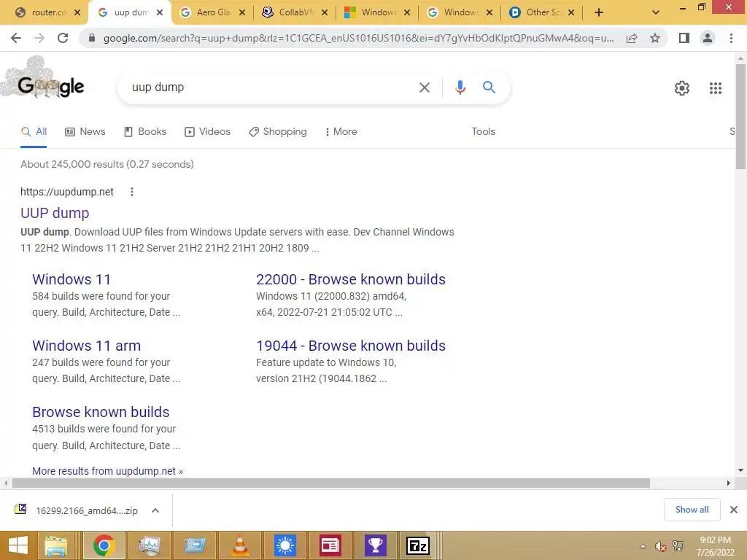Click More results from uupdump.net
This screenshot has height=560, width=747.
pyautogui.click(x=108, y=471)
